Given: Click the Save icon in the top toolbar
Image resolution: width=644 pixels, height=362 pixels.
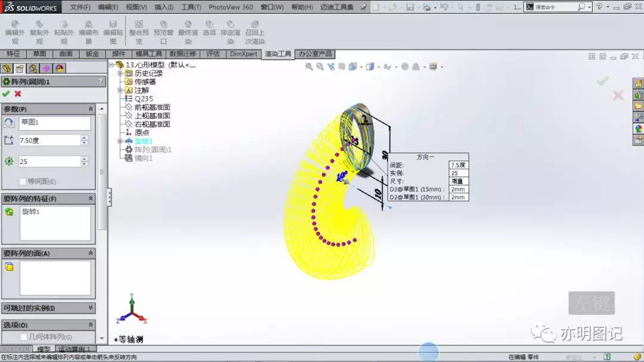Looking at the screenshot, I should tap(410, 7).
